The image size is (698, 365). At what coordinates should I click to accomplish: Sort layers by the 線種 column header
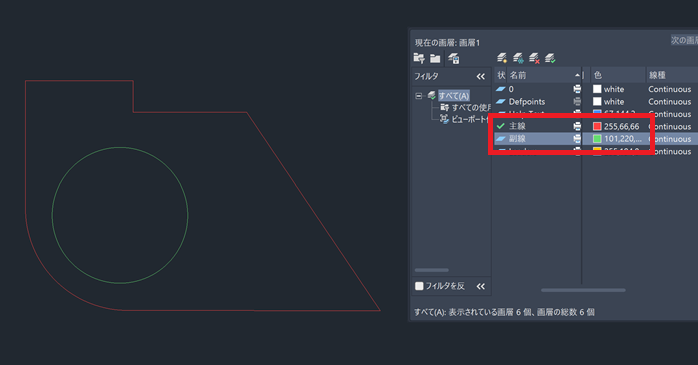(x=672, y=75)
